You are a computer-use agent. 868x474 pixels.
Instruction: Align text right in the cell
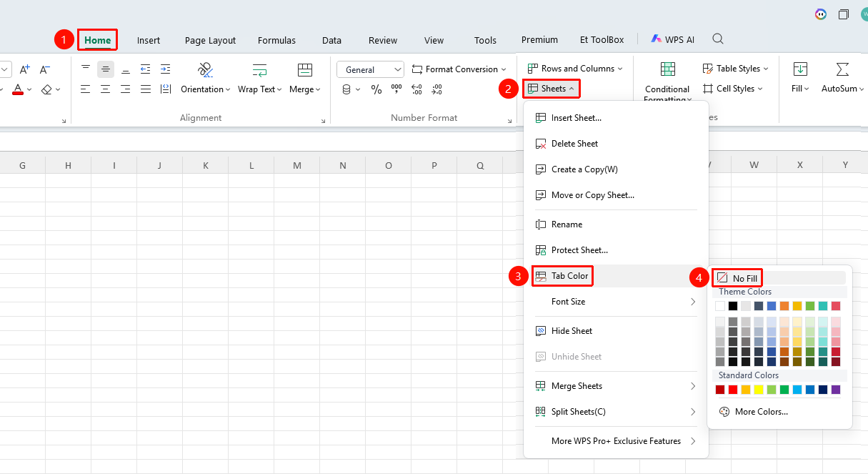click(x=126, y=89)
